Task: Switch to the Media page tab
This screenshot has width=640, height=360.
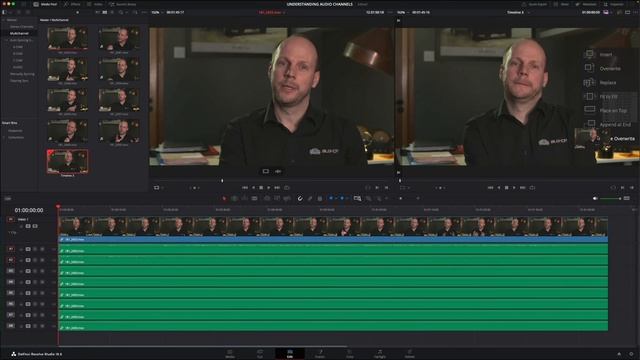Action: click(x=230, y=353)
